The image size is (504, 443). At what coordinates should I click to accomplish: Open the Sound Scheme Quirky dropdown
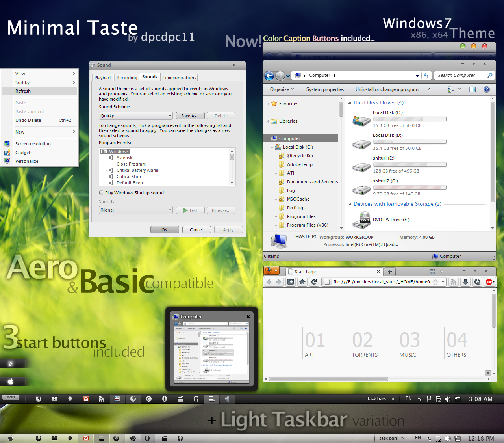tap(136, 116)
